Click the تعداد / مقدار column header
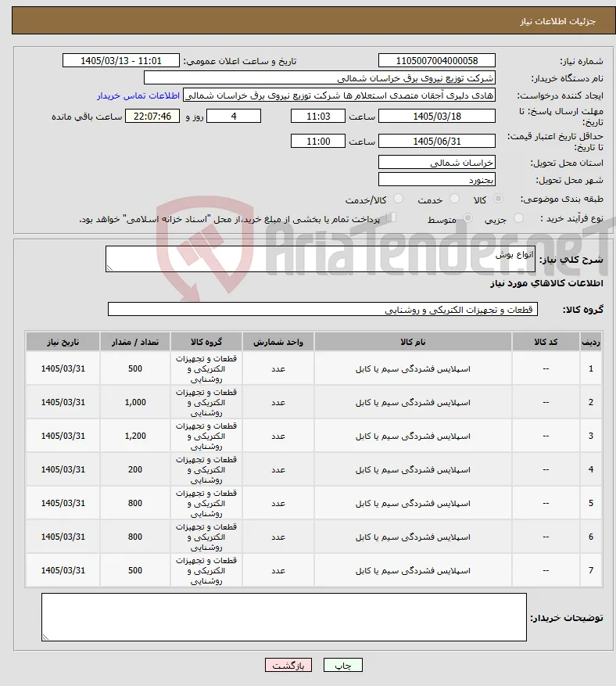Viewport: 616px width, 686px height. click(135, 342)
